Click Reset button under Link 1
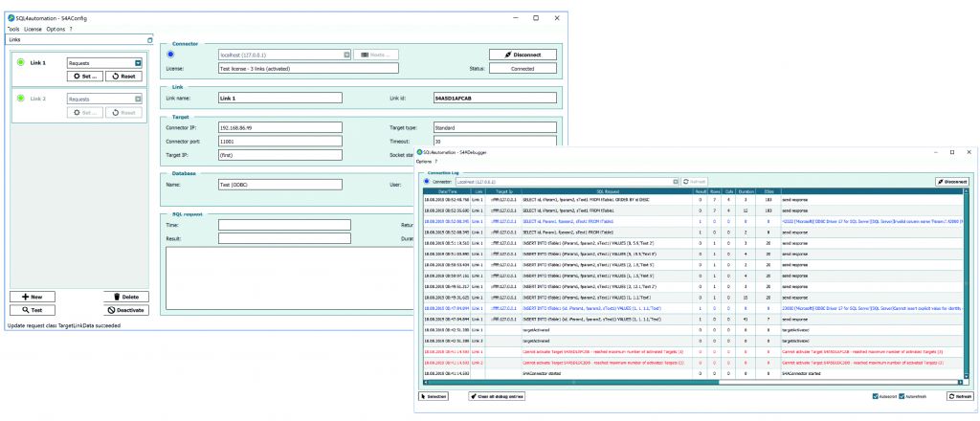980x421 pixels. pyautogui.click(x=123, y=77)
